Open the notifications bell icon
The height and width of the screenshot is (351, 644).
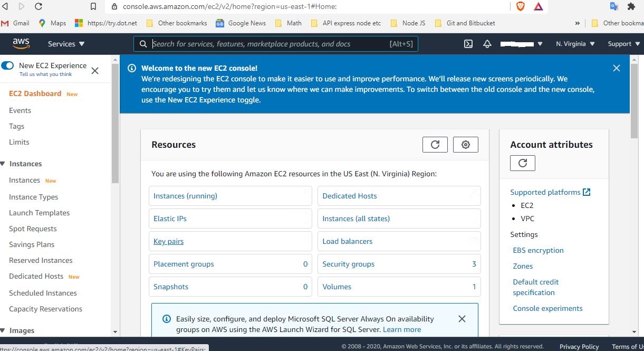[487, 44]
